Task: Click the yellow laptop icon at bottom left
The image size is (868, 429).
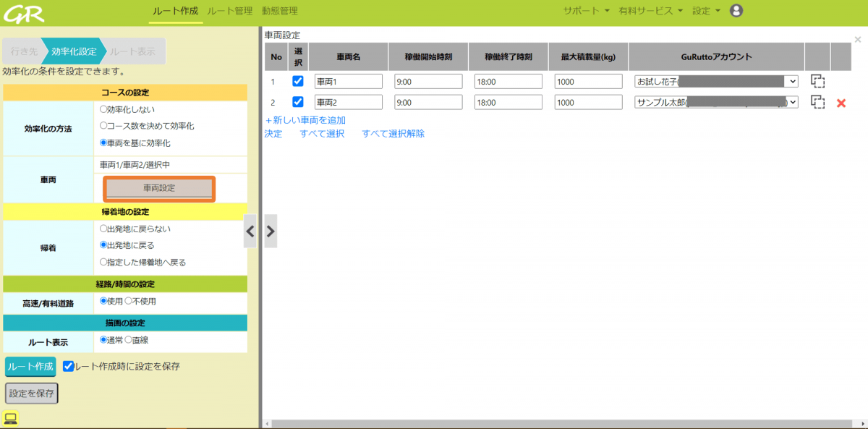Action: (x=10, y=418)
